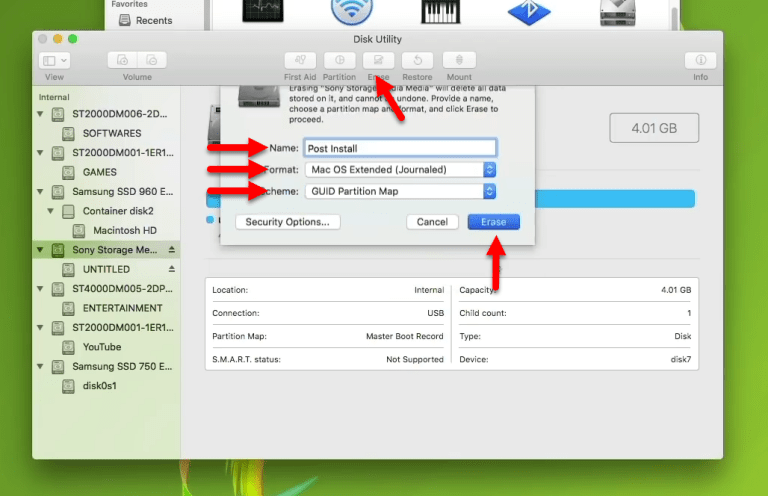768x496 pixels.
Task: Open the Format dropdown
Action: 401,169
